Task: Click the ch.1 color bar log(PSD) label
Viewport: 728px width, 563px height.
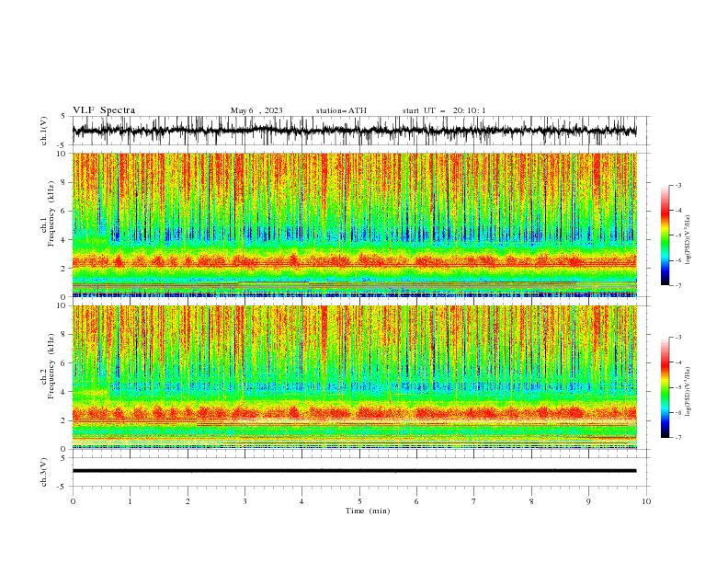Action: tap(688, 240)
